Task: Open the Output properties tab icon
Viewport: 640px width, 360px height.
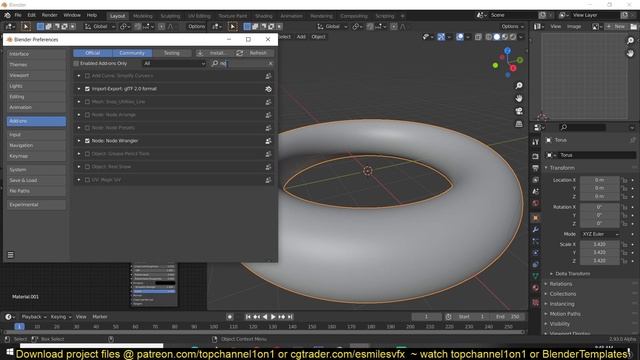Action: click(536, 168)
